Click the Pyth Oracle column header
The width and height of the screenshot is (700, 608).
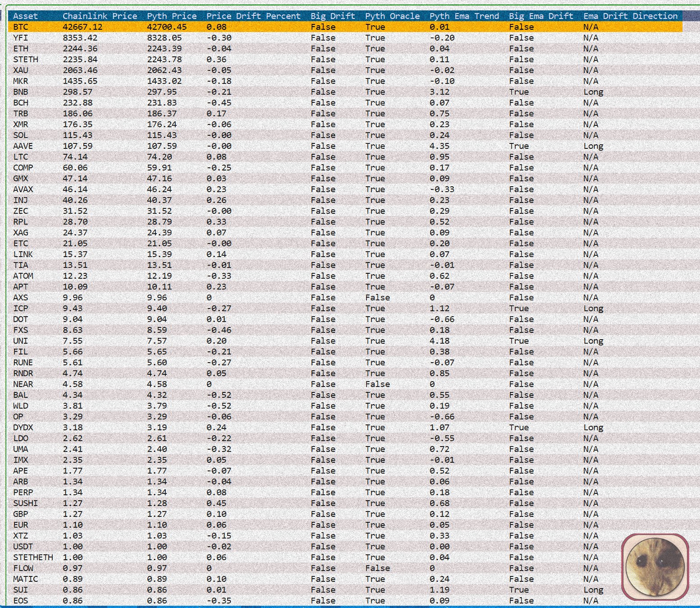click(392, 16)
